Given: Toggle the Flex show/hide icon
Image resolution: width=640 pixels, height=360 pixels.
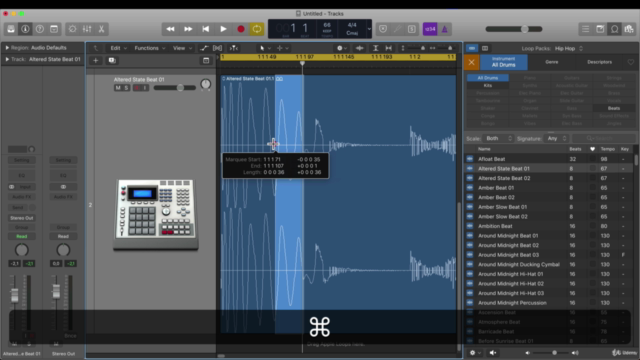Looking at the screenshot, I should point(218,48).
